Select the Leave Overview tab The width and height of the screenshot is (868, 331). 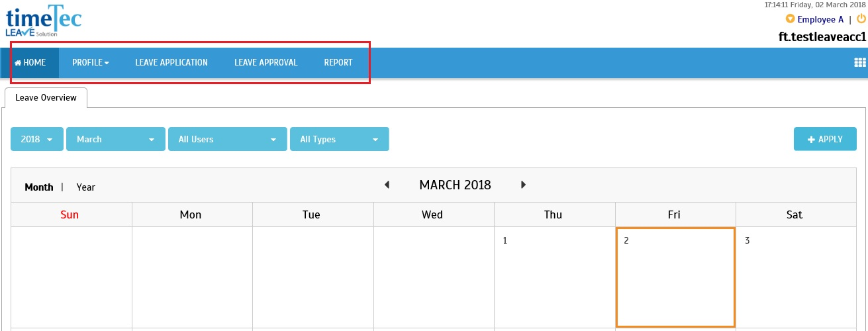pyautogui.click(x=46, y=97)
